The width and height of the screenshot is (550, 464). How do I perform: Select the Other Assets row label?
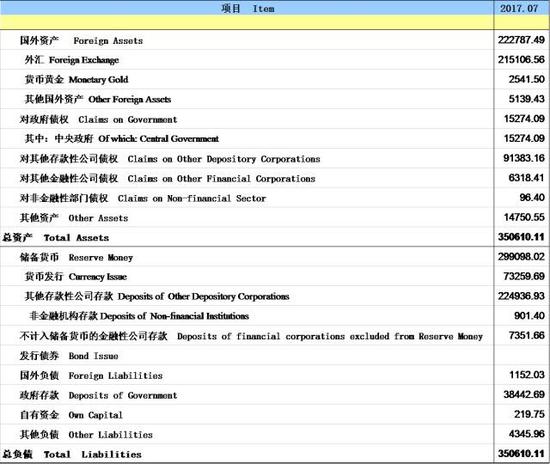74,218
